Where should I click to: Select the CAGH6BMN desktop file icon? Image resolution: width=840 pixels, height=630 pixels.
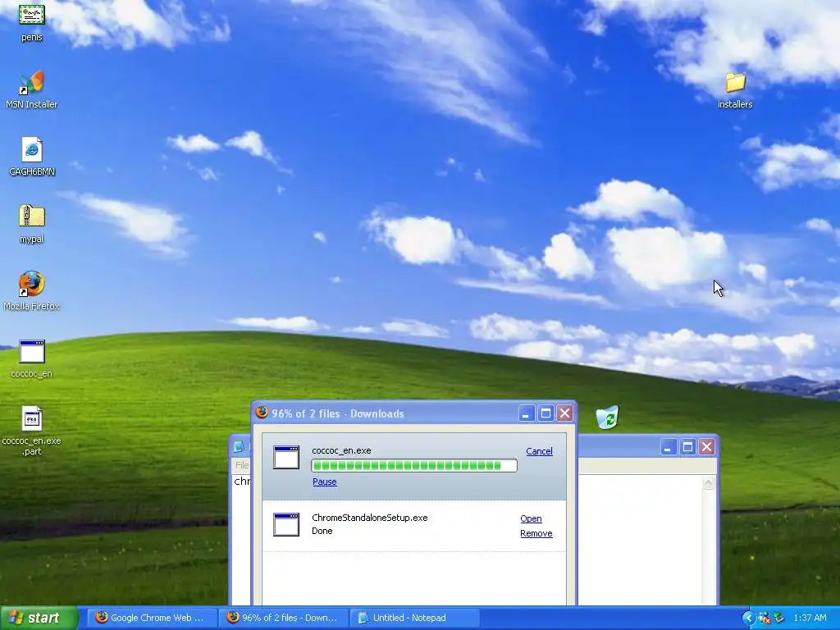tap(32, 157)
